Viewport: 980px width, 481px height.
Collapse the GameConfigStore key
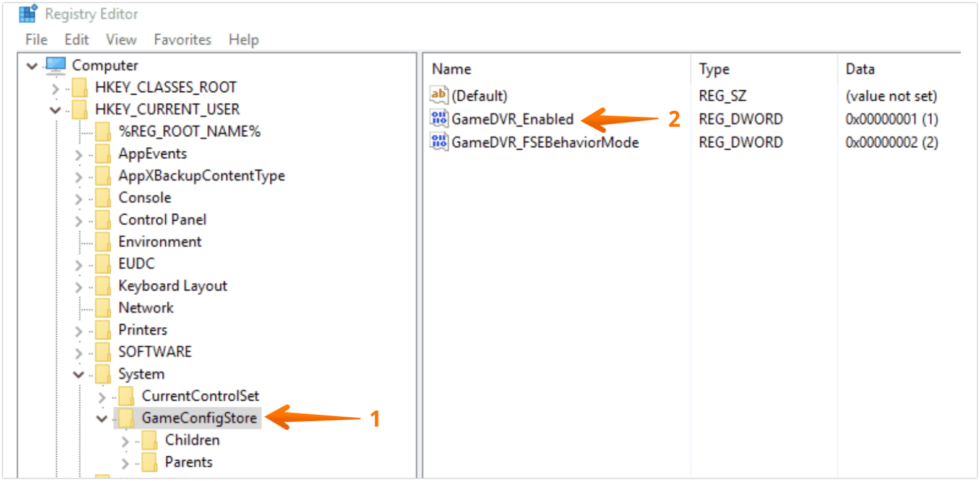coord(102,419)
